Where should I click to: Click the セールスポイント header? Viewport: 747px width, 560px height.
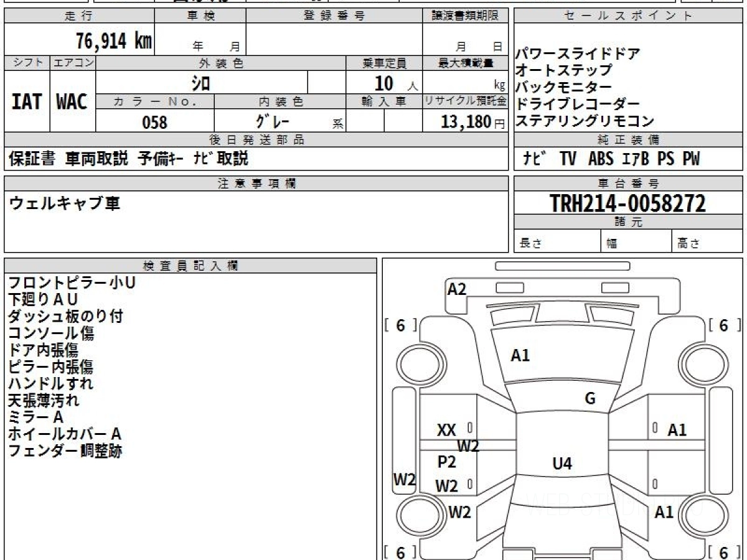click(x=629, y=16)
